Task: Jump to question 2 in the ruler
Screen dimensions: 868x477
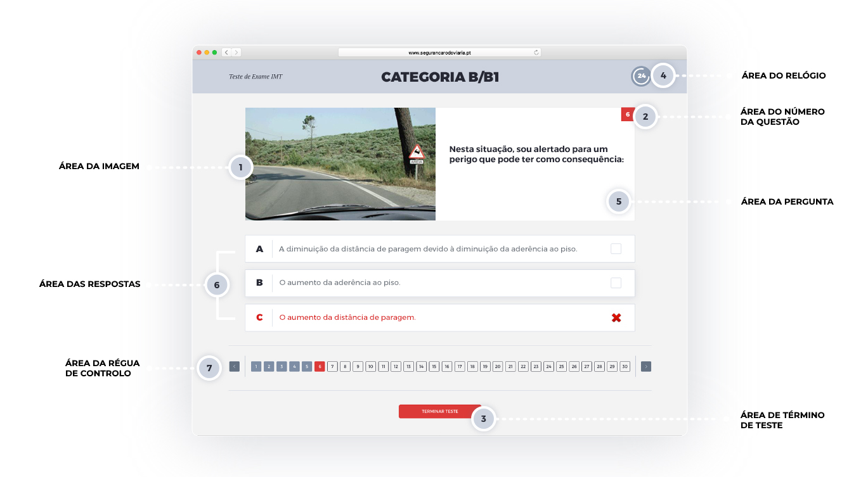Action: coord(269,366)
